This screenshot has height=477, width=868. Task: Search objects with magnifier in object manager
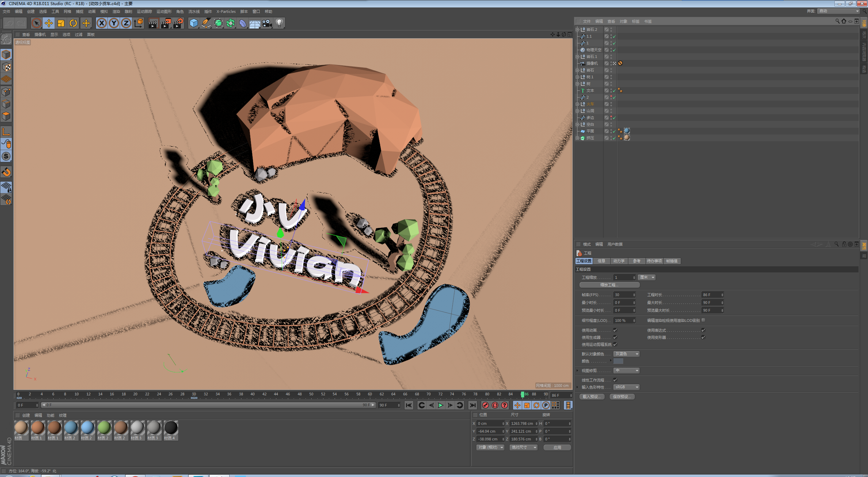pyautogui.click(x=837, y=21)
